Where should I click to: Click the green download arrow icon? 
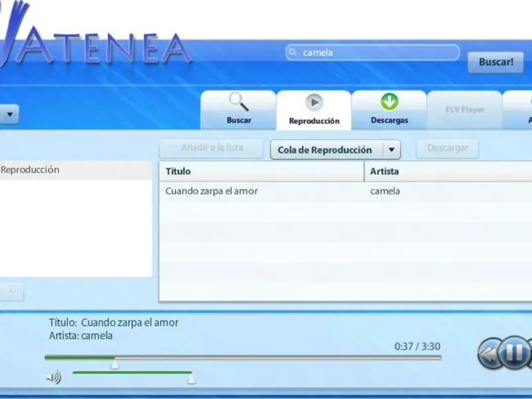390,102
